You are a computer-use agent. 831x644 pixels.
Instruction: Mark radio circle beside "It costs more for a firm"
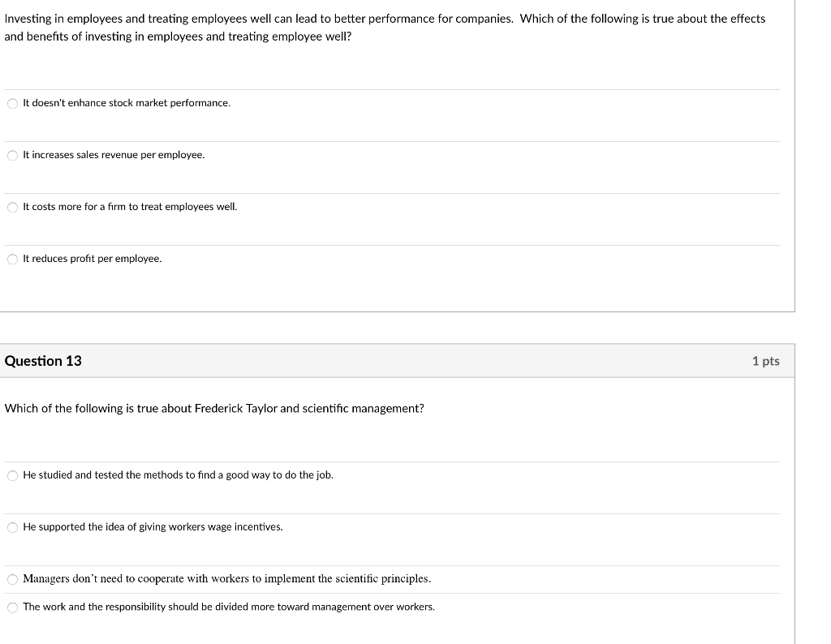tap(12, 207)
